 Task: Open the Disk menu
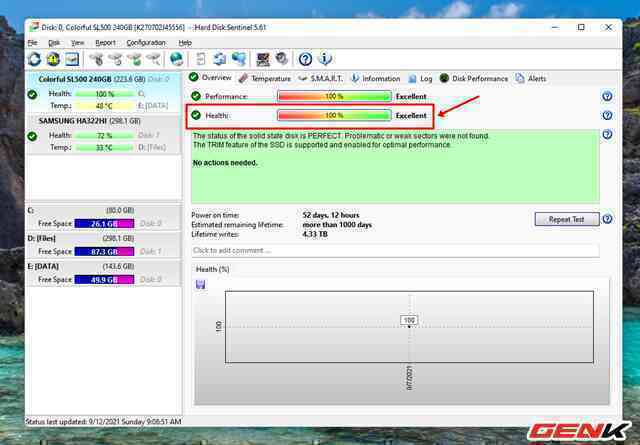(x=54, y=43)
